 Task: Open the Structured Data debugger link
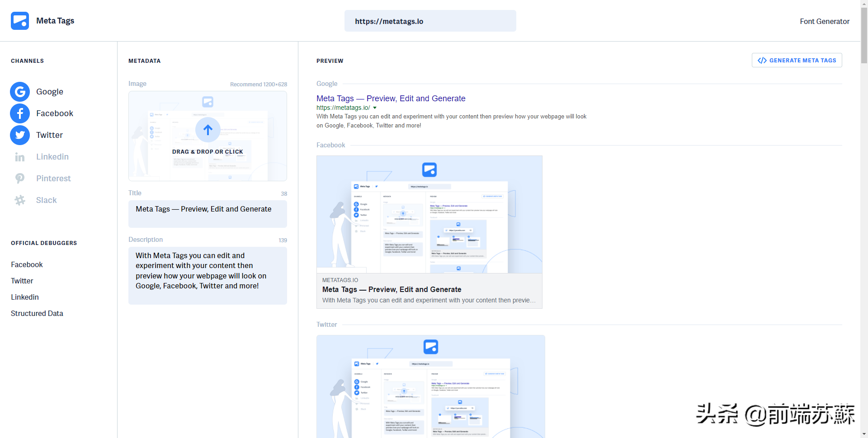click(37, 313)
